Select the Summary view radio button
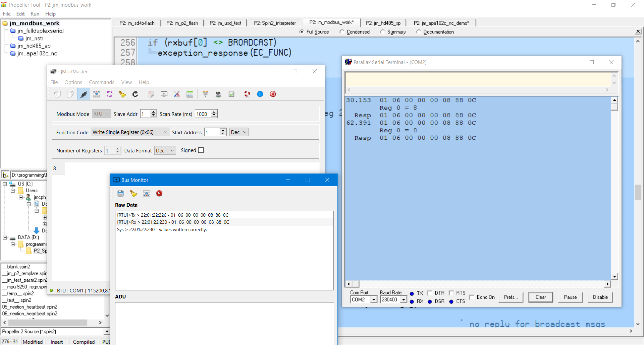Screen dimensions: 644x345 382,32
